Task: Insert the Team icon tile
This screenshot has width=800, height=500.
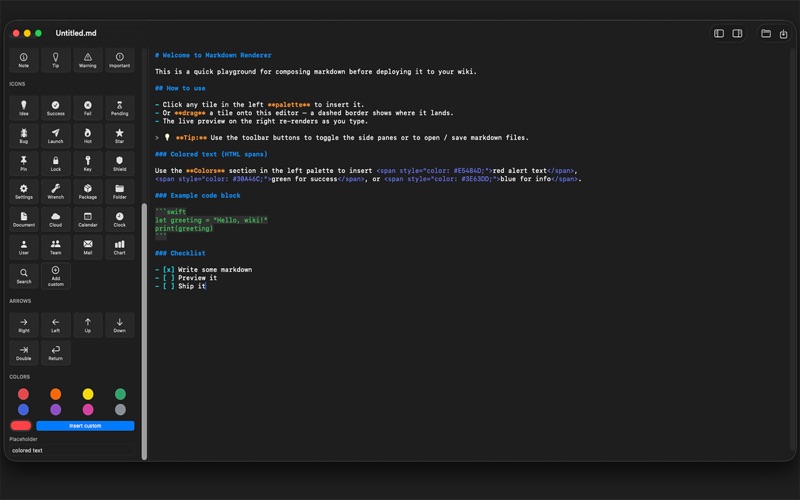Action: (56, 247)
